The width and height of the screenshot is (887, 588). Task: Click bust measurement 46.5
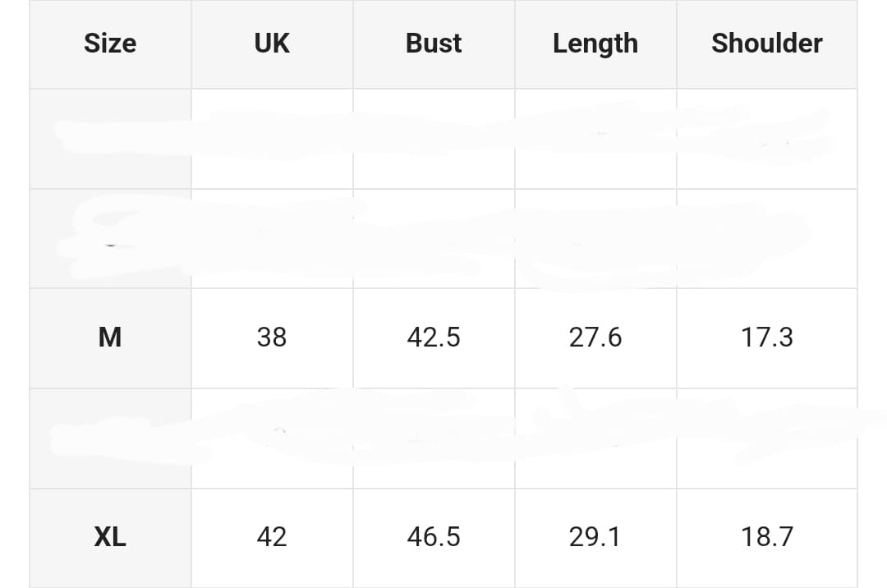click(434, 537)
